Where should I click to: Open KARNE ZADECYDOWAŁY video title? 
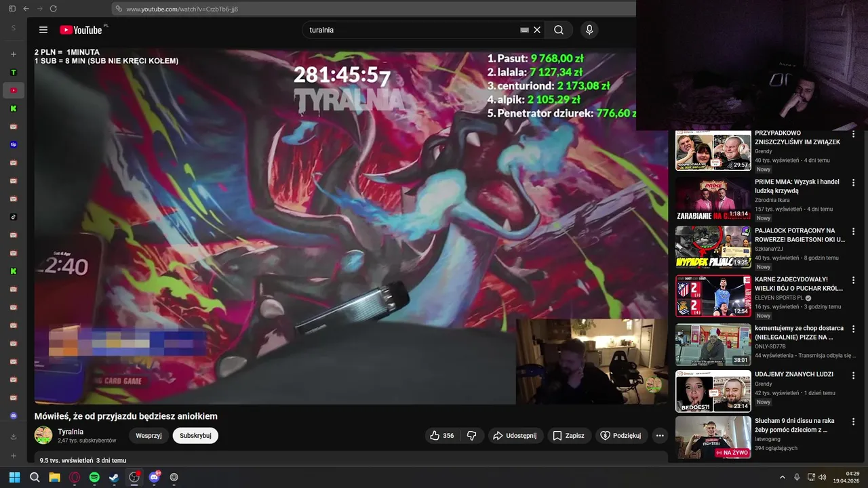click(798, 283)
